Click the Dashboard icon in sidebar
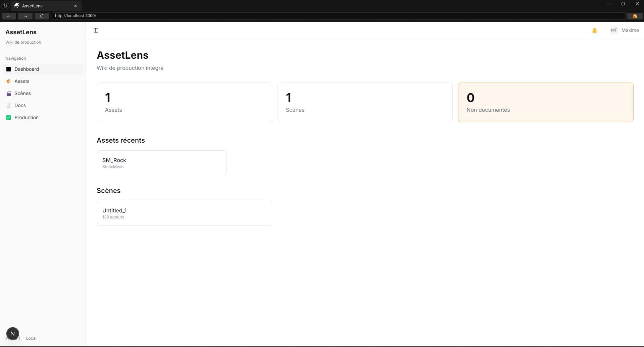The height and width of the screenshot is (347, 644). coord(9,69)
